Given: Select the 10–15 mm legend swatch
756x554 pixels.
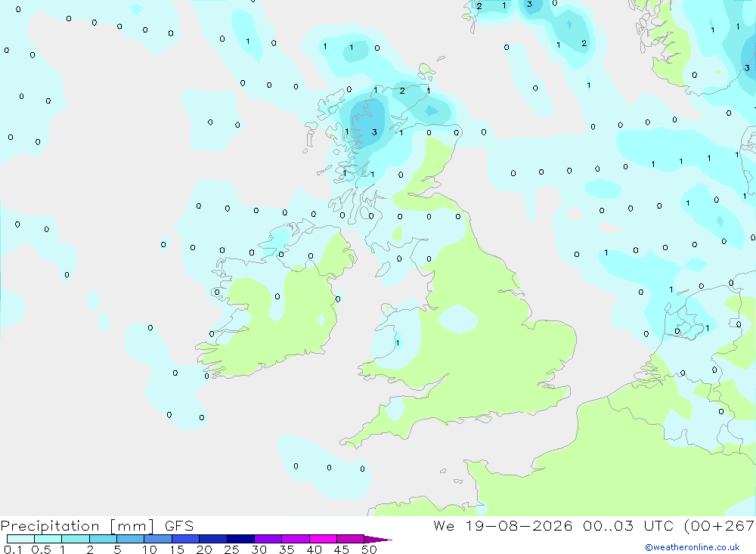Looking at the screenshot, I should click(x=158, y=539).
